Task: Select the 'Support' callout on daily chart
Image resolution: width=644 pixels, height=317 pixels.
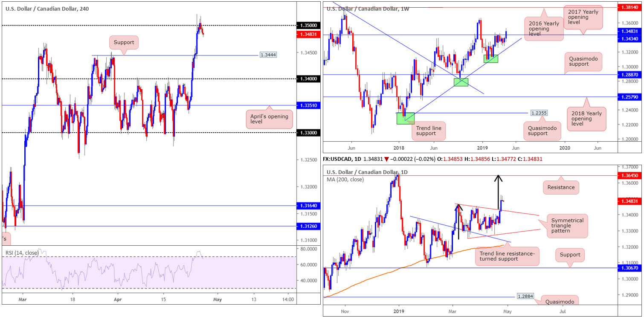Action: pyautogui.click(x=570, y=255)
